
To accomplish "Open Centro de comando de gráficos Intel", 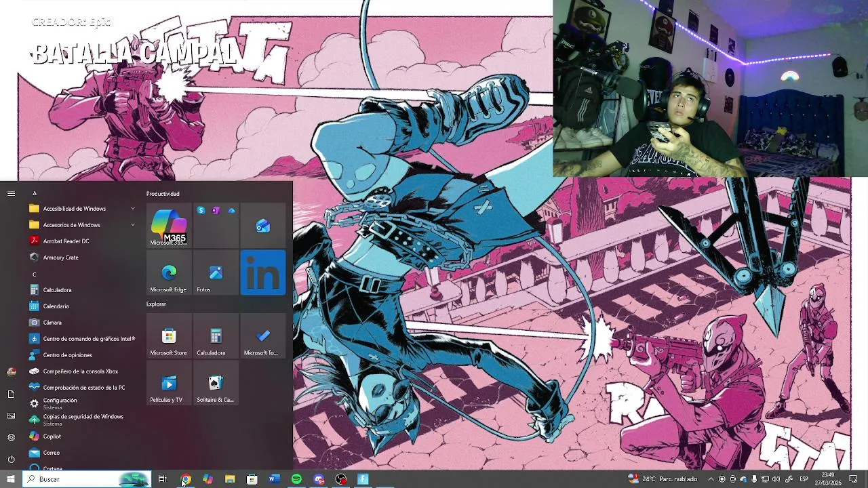I will tap(81, 338).
